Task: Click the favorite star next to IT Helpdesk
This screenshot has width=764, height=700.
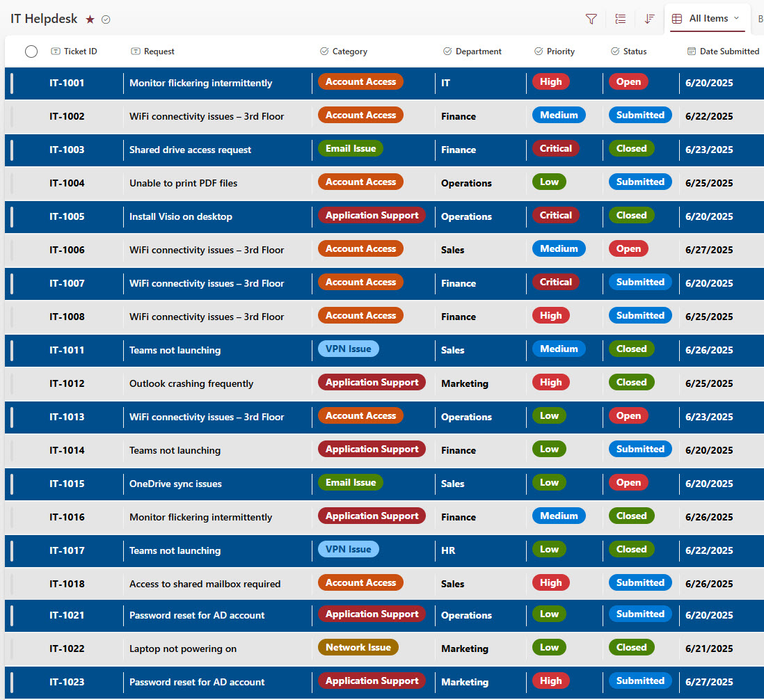Action: point(90,19)
